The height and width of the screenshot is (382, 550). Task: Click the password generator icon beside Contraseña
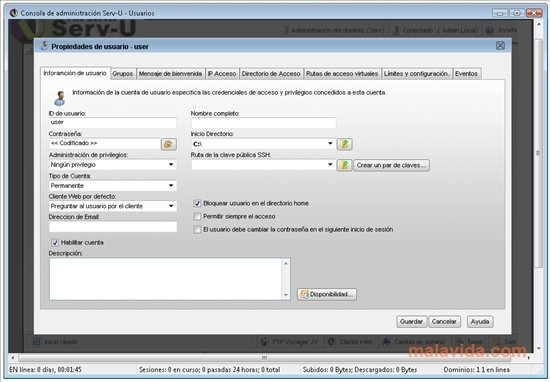pyautogui.click(x=169, y=144)
